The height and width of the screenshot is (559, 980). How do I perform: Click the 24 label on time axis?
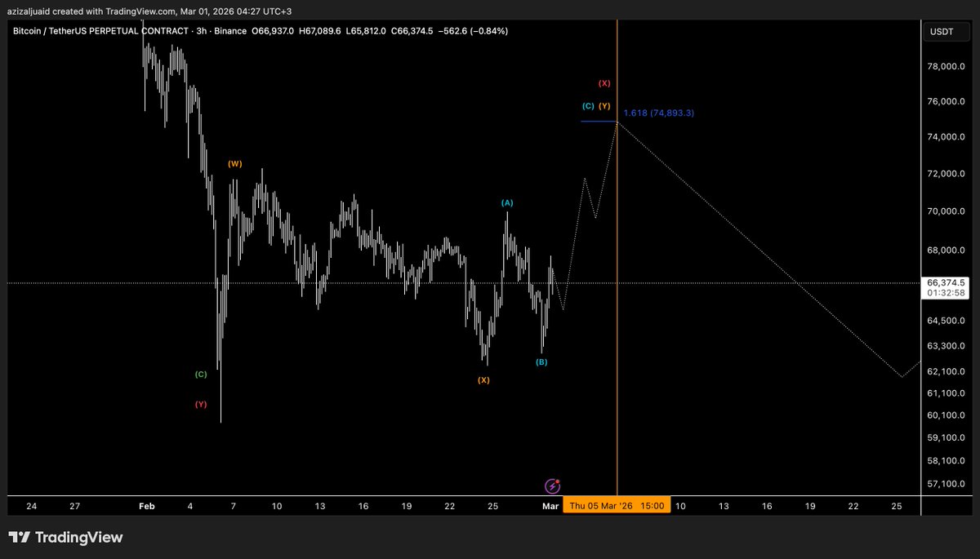pyautogui.click(x=31, y=507)
